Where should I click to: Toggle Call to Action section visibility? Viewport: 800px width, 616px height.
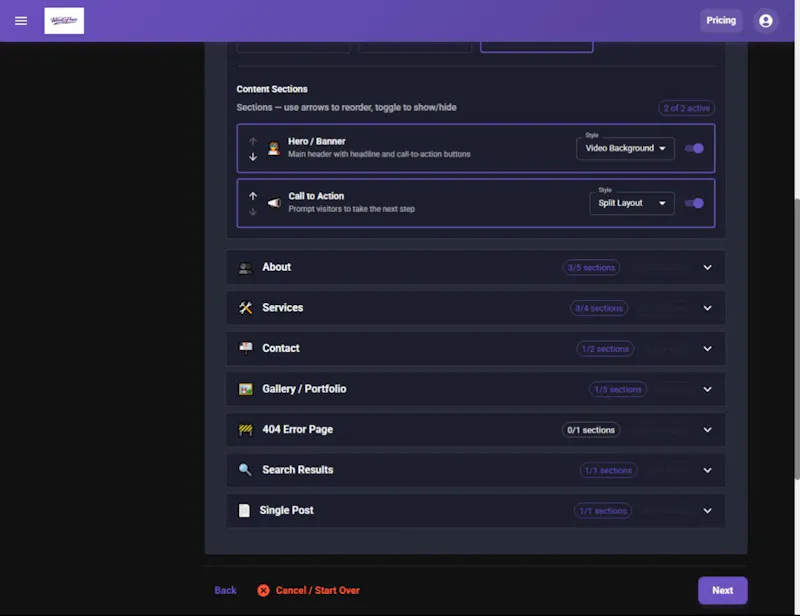tap(694, 203)
